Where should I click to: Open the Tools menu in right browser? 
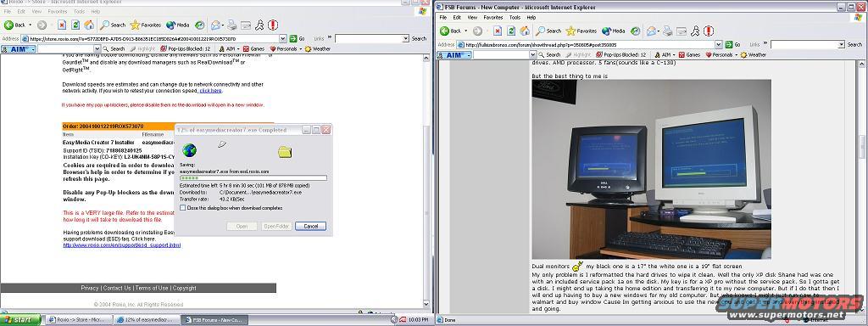click(x=515, y=17)
